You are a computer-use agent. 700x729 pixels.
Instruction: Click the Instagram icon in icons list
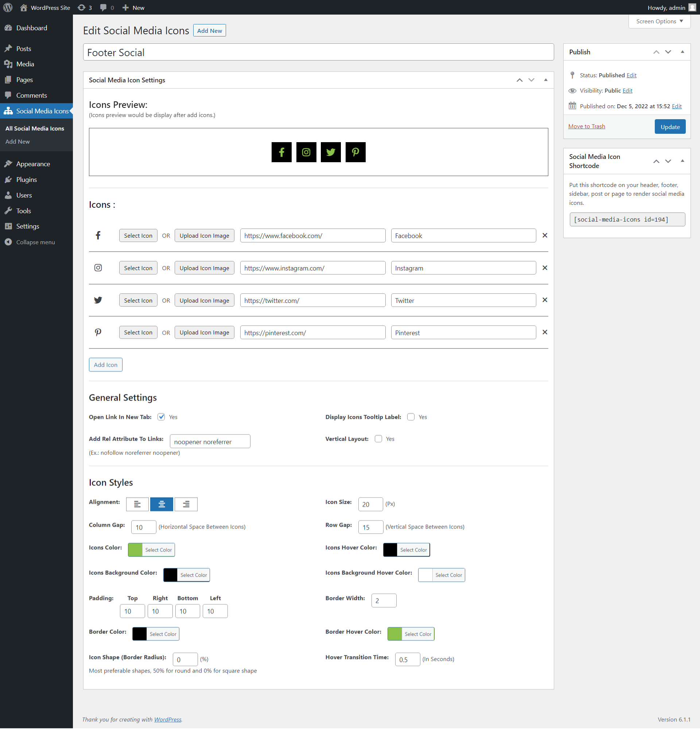tap(98, 267)
